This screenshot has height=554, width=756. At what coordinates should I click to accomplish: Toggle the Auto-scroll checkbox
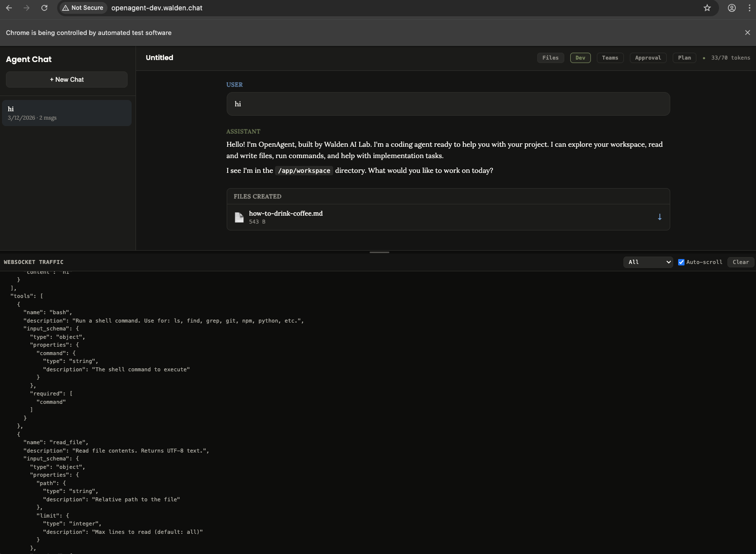(x=682, y=262)
